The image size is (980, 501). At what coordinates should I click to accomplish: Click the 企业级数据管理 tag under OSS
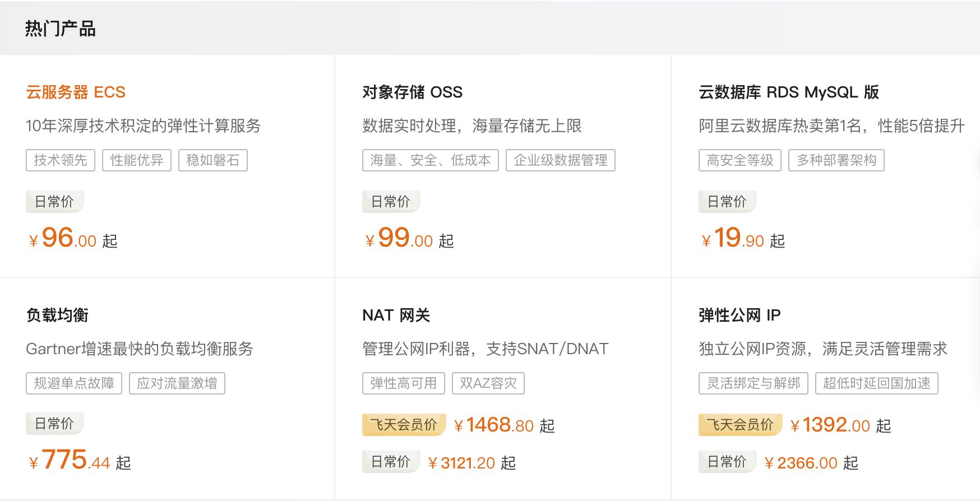[561, 160]
